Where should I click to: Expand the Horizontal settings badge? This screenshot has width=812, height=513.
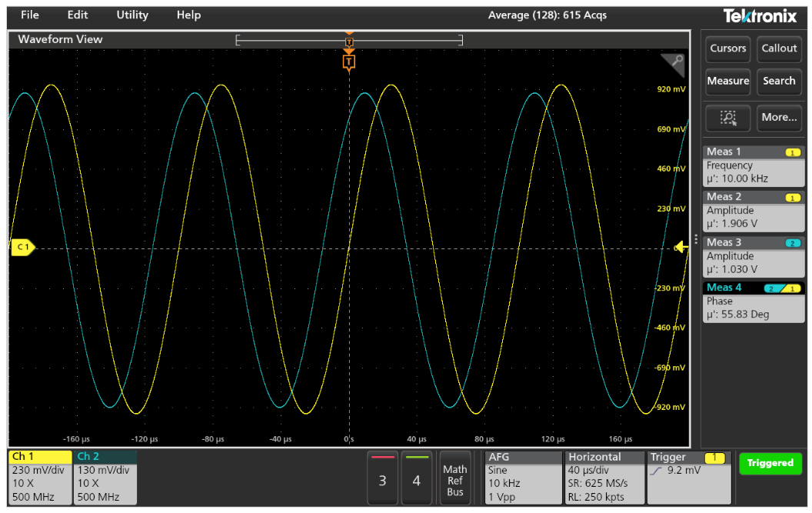(x=603, y=478)
